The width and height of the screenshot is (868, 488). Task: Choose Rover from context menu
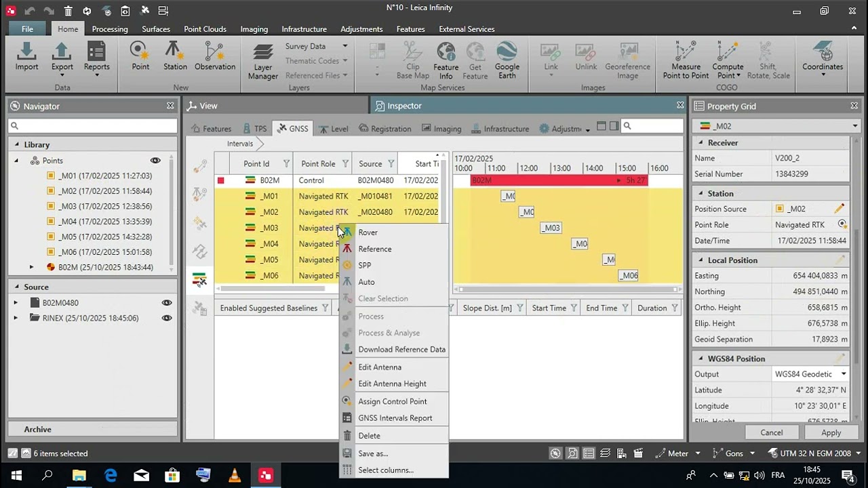(x=394, y=232)
